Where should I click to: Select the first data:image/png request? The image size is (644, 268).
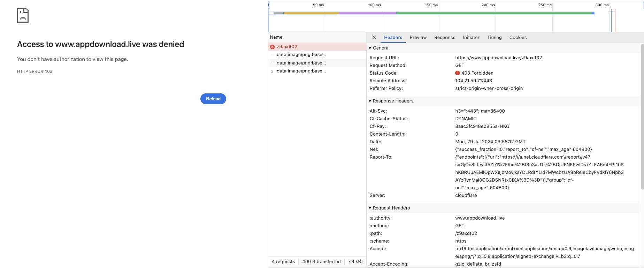(317, 55)
